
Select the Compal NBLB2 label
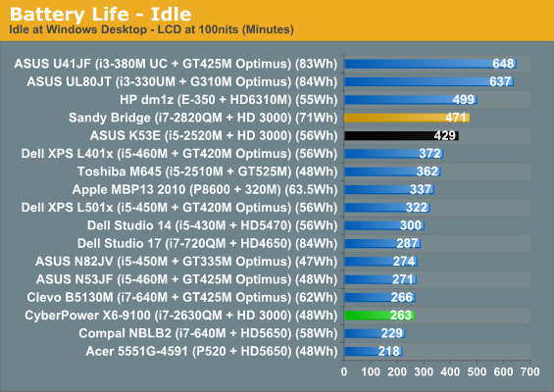[209, 334]
